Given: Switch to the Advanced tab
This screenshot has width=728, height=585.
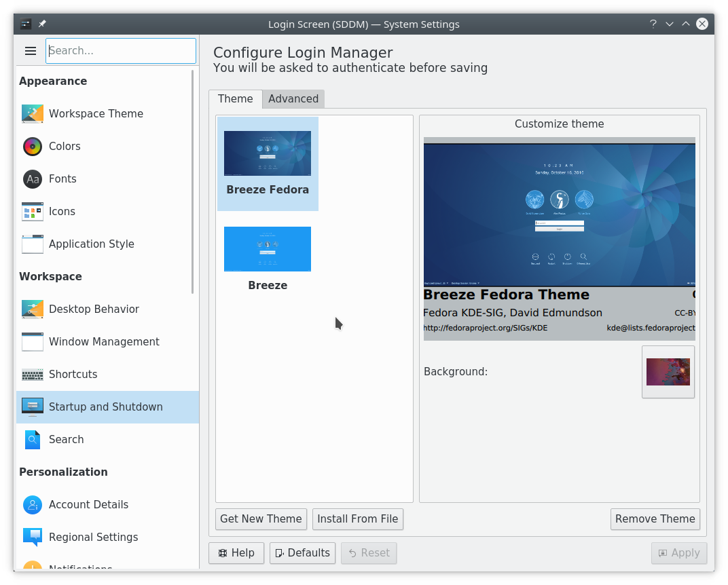Looking at the screenshot, I should 293,99.
